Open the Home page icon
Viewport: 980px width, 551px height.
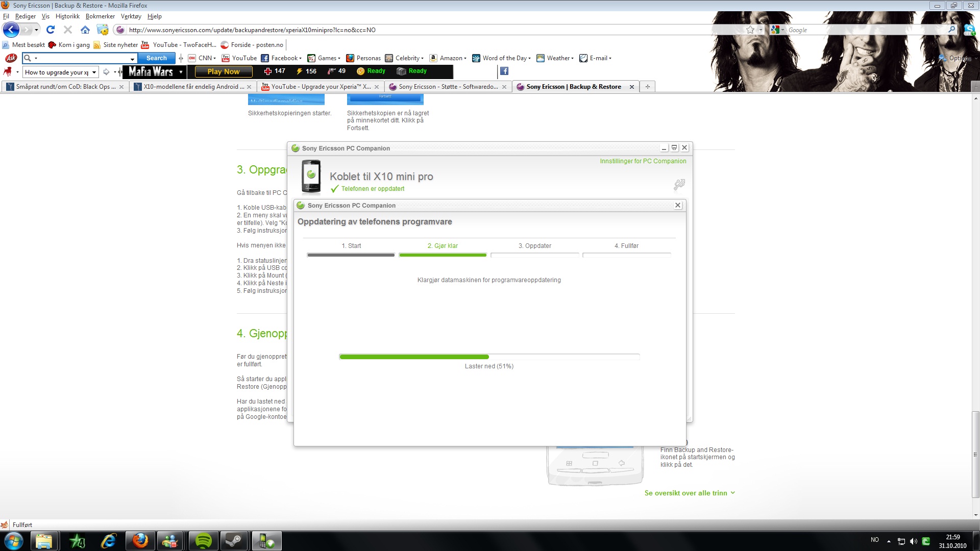coord(85,30)
